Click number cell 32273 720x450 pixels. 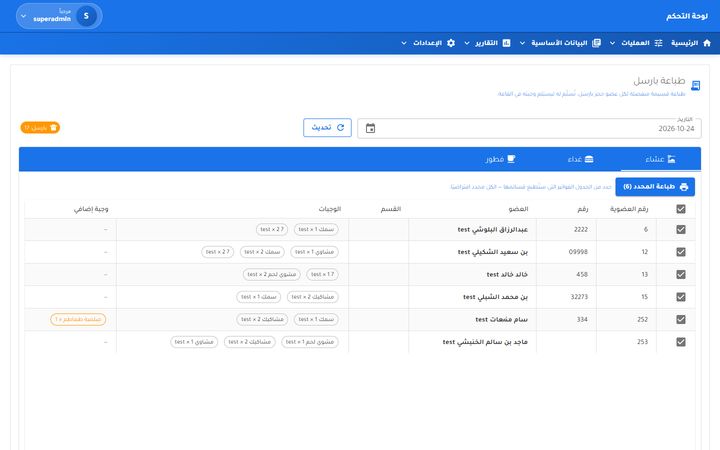tap(579, 297)
